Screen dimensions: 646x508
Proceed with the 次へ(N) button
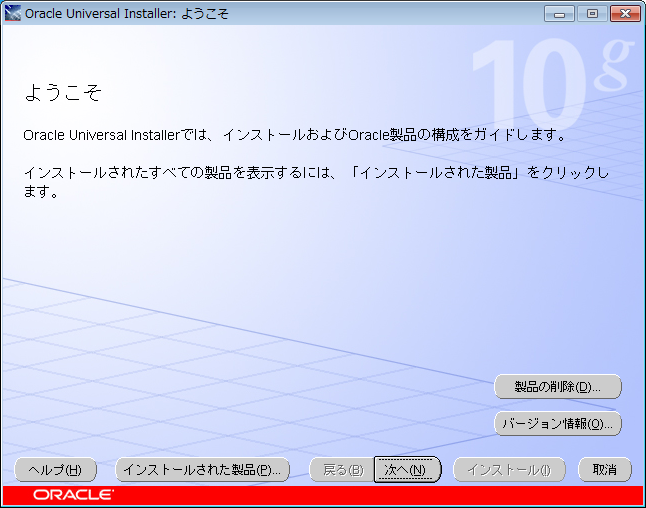coord(407,470)
